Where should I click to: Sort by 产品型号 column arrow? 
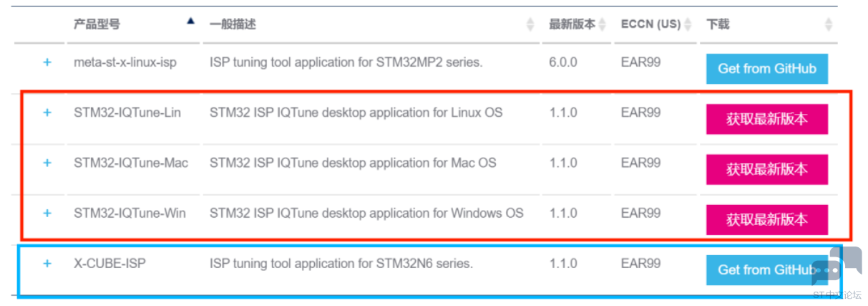click(190, 21)
